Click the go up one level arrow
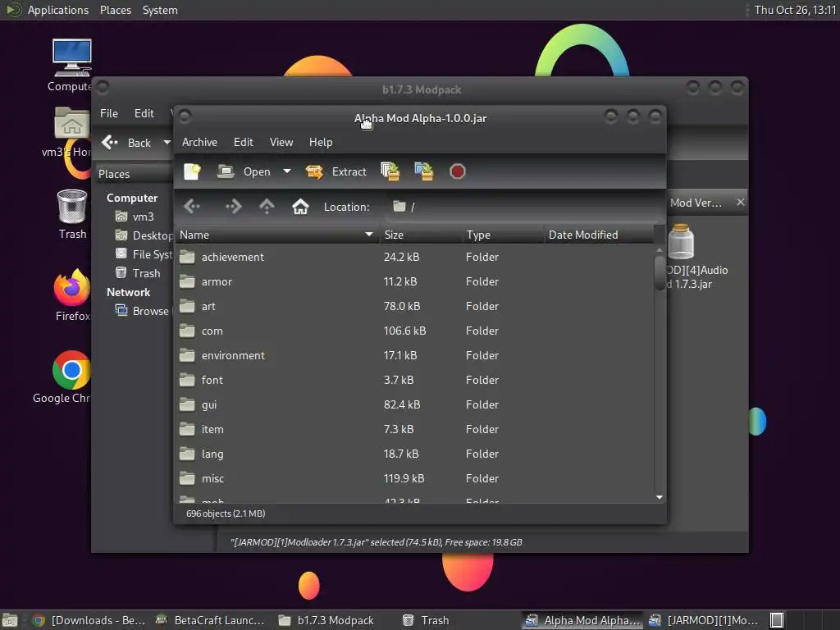The image size is (840, 630). (267, 207)
